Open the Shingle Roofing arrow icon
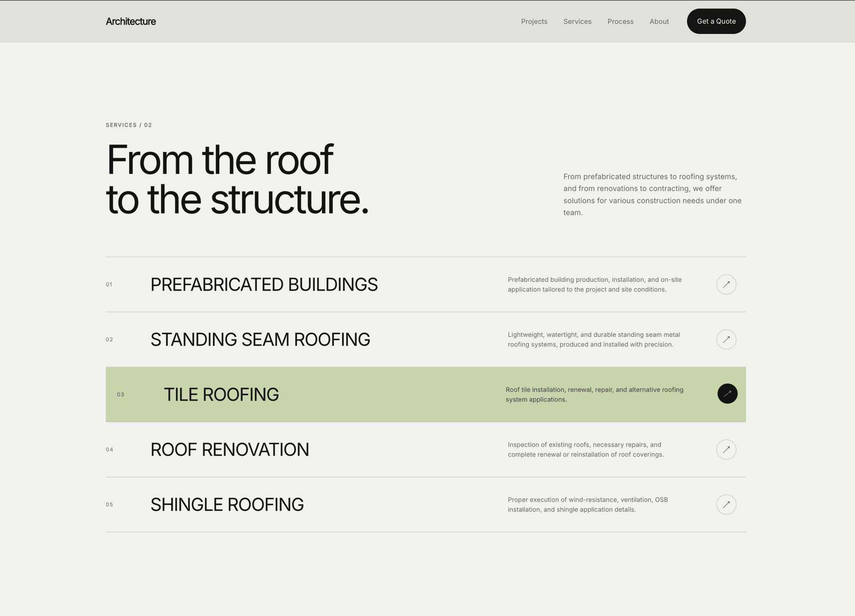Image resolution: width=855 pixels, height=616 pixels. pos(726,504)
